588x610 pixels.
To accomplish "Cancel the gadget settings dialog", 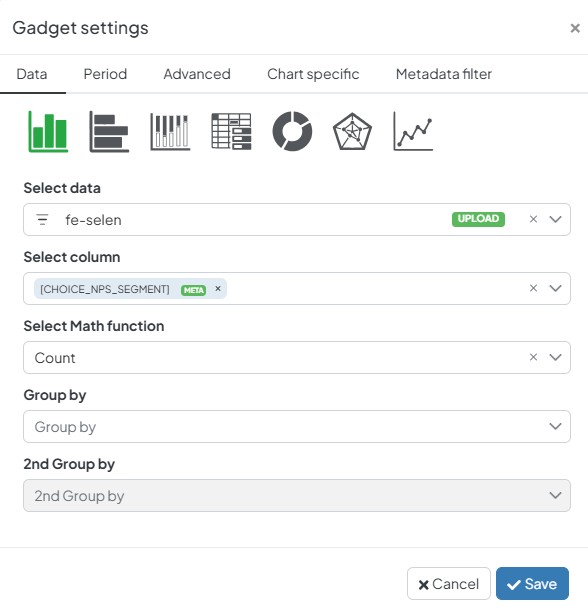I will 449,584.
